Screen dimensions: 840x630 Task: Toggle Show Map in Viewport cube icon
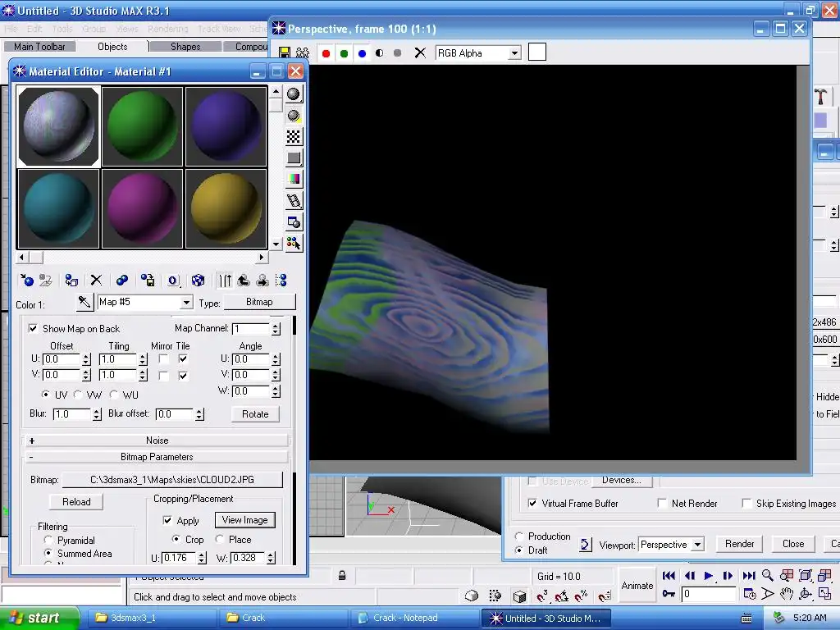point(199,281)
